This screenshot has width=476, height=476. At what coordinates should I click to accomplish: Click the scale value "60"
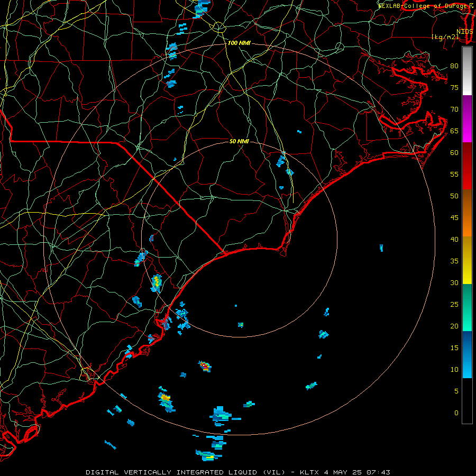pos(454,153)
